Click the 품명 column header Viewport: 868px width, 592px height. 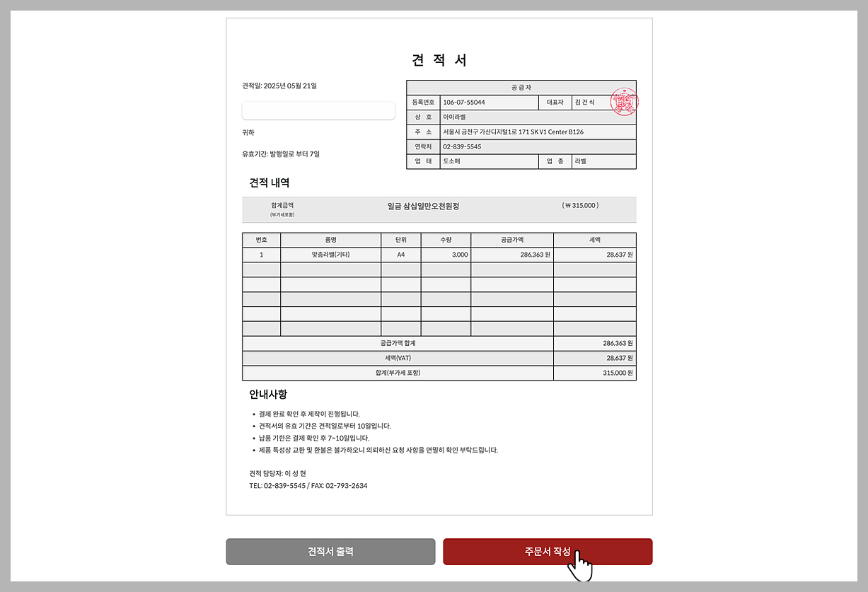pyautogui.click(x=330, y=240)
